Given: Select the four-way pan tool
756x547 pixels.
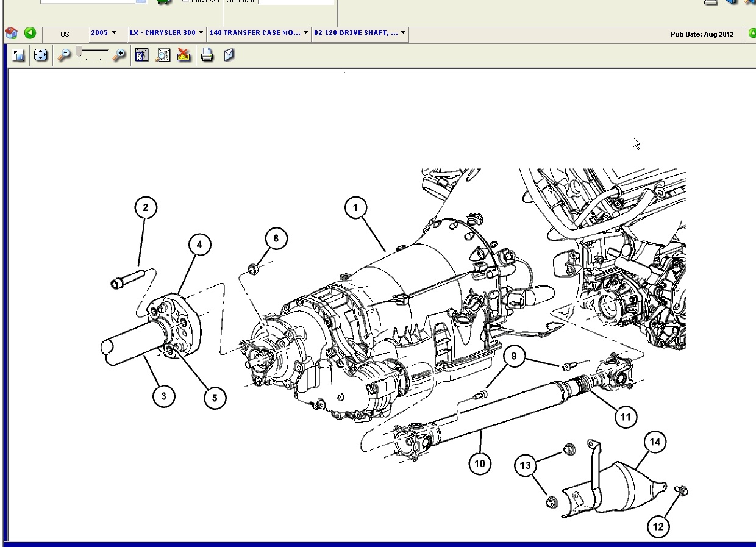Looking at the screenshot, I should tap(41, 55).
